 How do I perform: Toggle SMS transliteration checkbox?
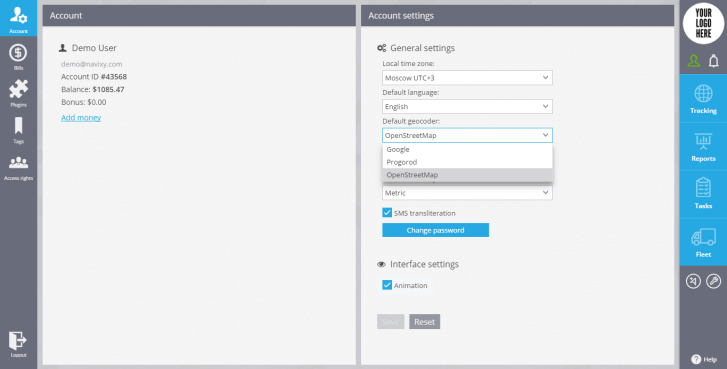coord(387,213)
